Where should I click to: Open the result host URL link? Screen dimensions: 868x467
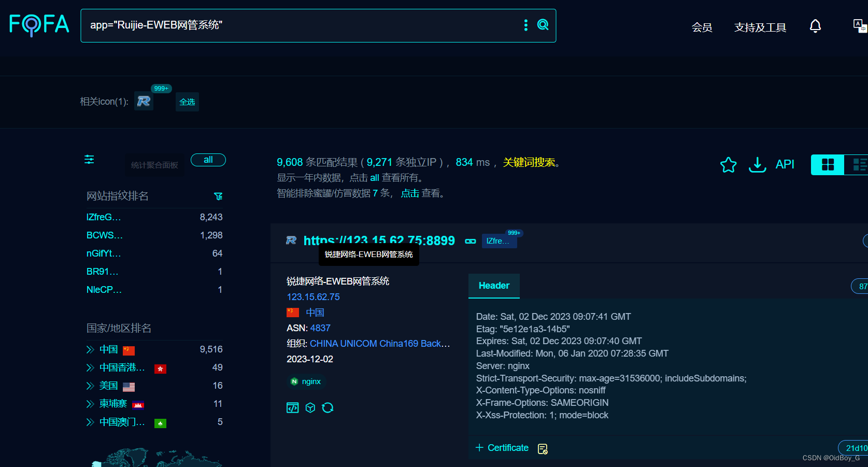coord(379,240)
